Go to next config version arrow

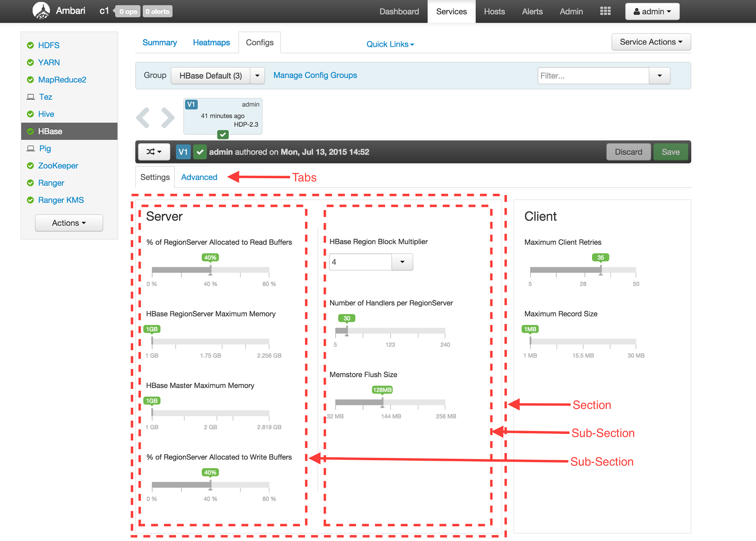click(x=168, y=118)
